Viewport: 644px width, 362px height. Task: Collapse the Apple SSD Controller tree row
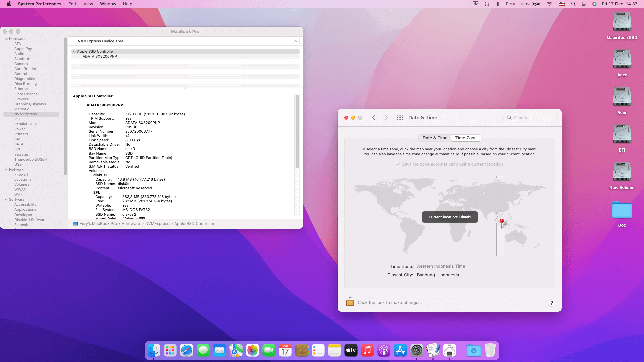tap(74, 52)
